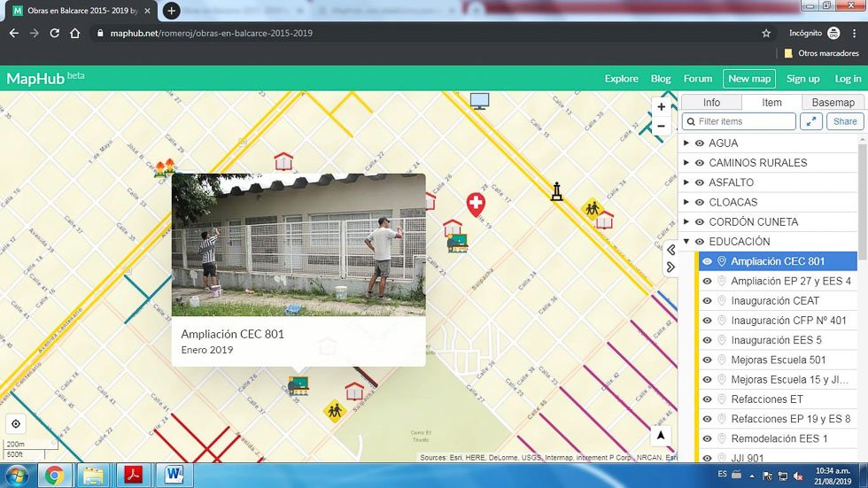Click the computer monitor marker at top of map
This screenshot has width=868, height=488.
pos(479,101)
